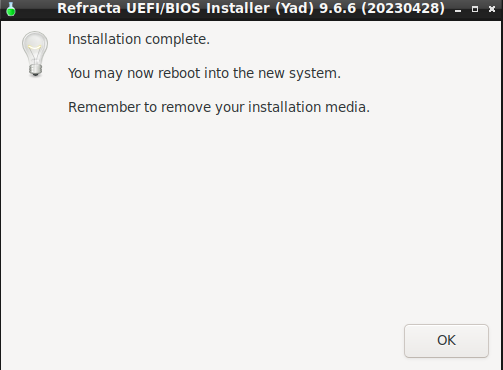Click the "UEFI/BIOS" text in title bar

pyautogui.click(x=163, y=8)
